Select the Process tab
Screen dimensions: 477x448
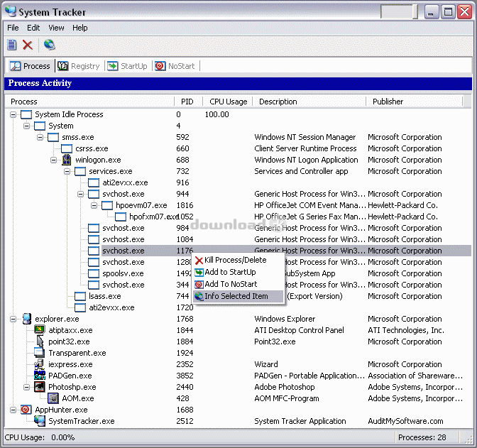pos(30,66)
